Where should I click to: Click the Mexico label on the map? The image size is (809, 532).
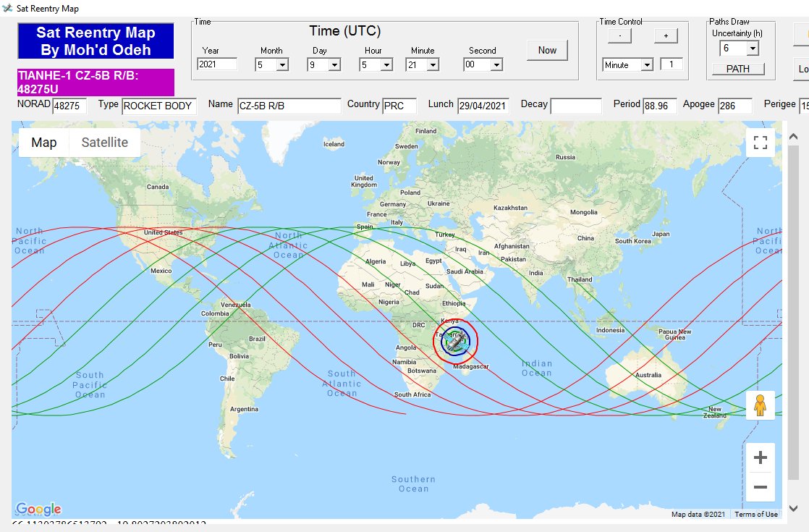(161, 271)
